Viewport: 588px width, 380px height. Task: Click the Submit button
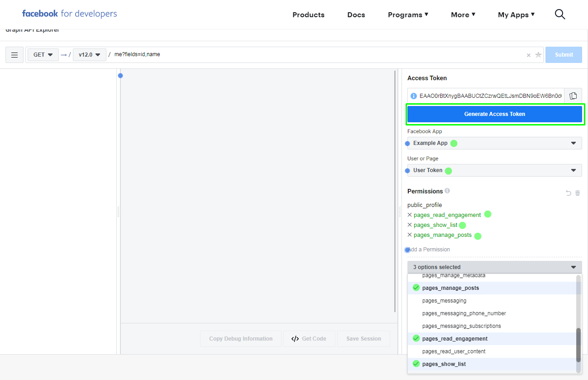pos(564,55)
